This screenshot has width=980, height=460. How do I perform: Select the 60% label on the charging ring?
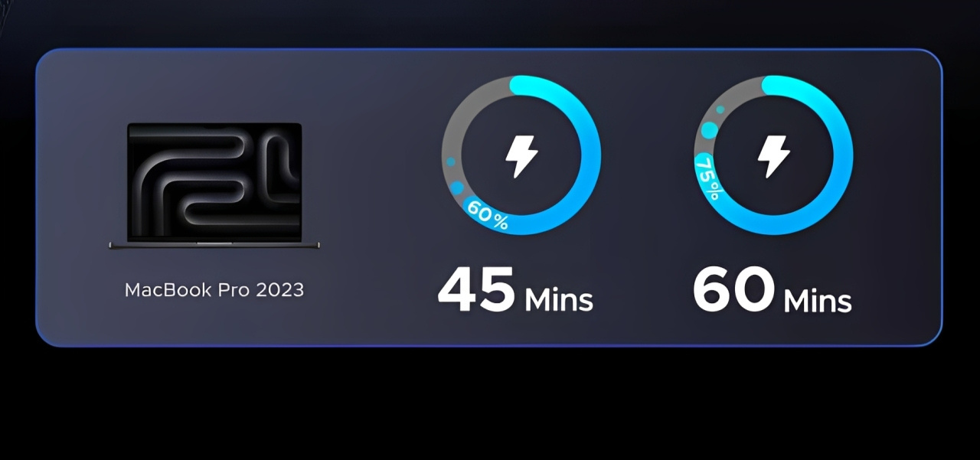pos(487,215)
